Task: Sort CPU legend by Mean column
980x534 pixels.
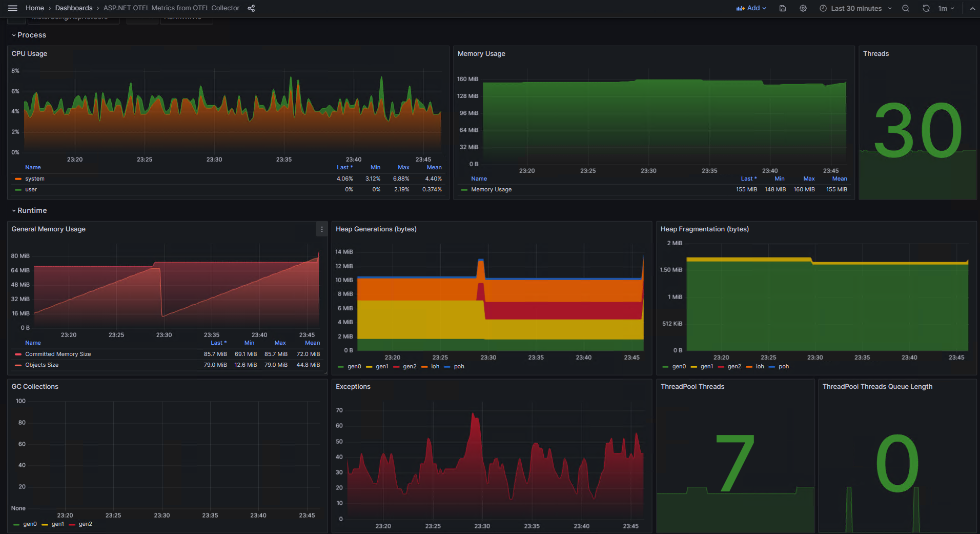Action: [x=434, y=167]
